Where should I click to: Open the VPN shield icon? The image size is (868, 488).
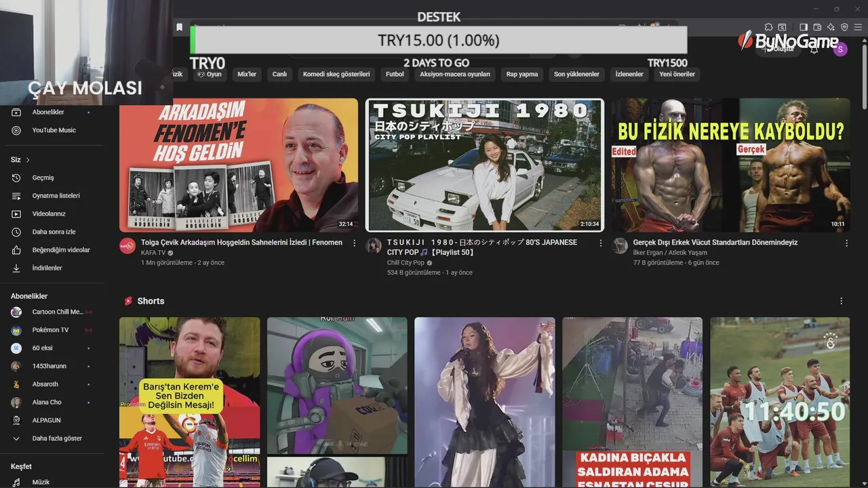[x=844, y=27]
